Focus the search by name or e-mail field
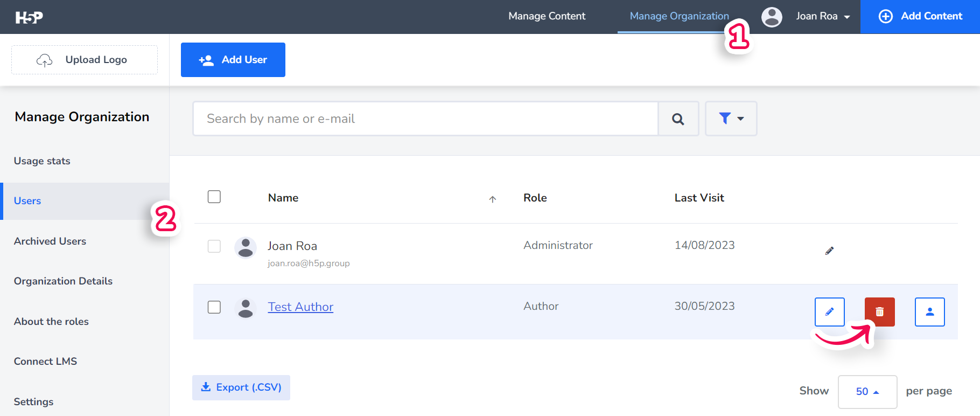 click(425, 119)
